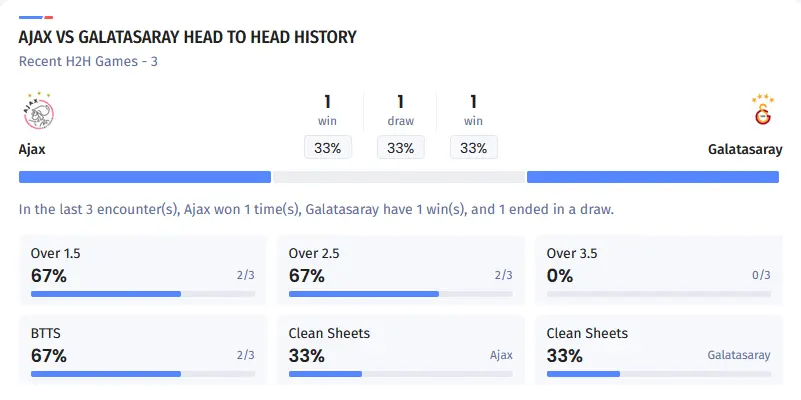Screen dimensions: 801x400
Task: Open the BTTS stat card
Action: pyautogui.click(x=143, y=350)
